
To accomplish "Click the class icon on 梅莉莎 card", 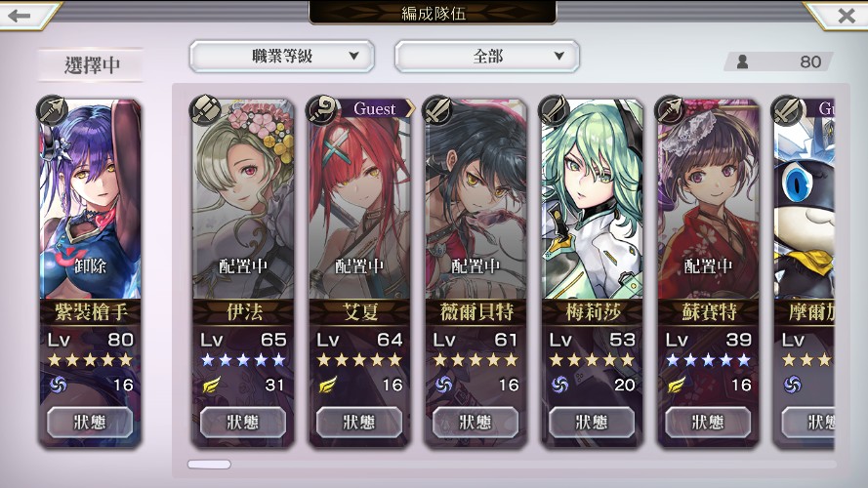I will 554,109.
